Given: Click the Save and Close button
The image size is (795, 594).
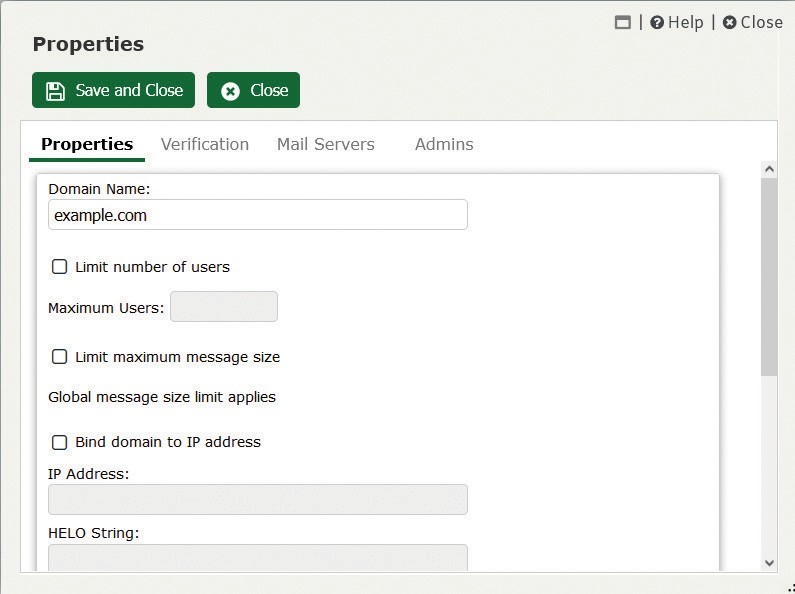Looking at the screenshot, I should point(113,90).
